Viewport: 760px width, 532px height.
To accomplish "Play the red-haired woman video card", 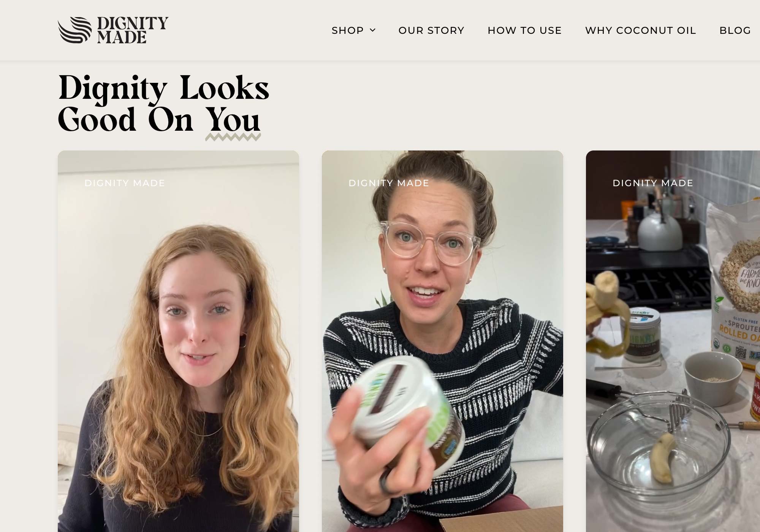I will pos(178,341).
